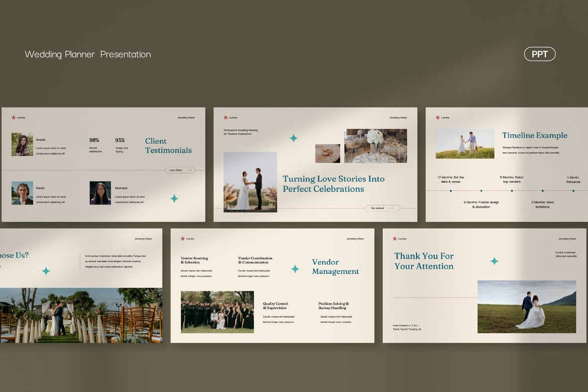Screen dimensions: 588x392
Task: Click the PPT badge
Action: [540, 54]
